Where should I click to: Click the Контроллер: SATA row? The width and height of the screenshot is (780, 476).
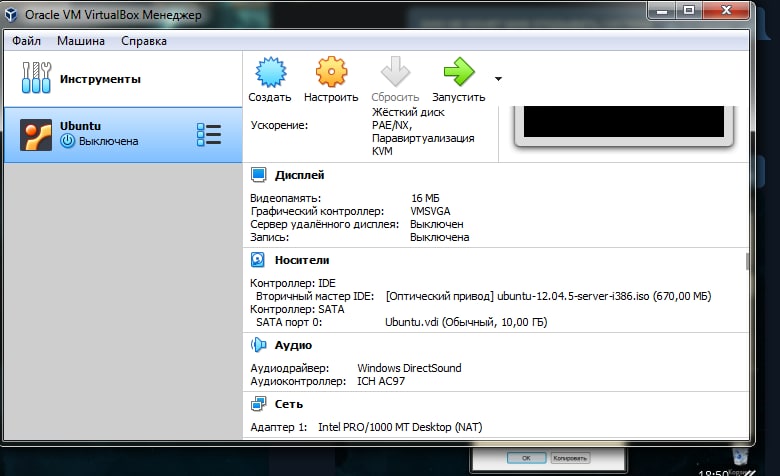coord(297,309)
